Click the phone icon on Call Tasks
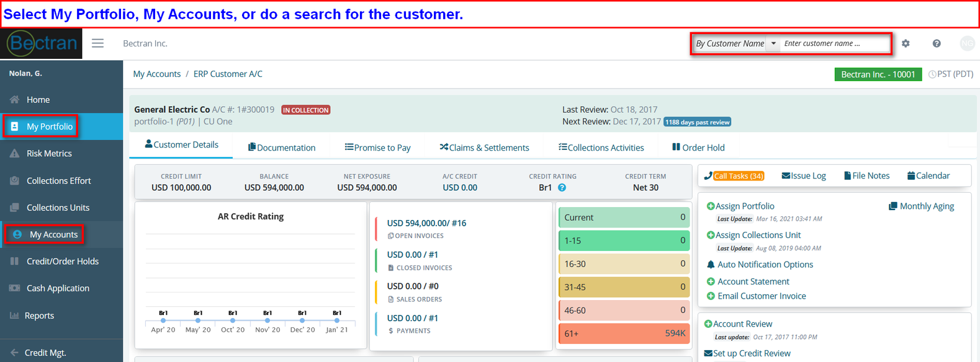This screenshot has width=980, height=362. (708, 176)
